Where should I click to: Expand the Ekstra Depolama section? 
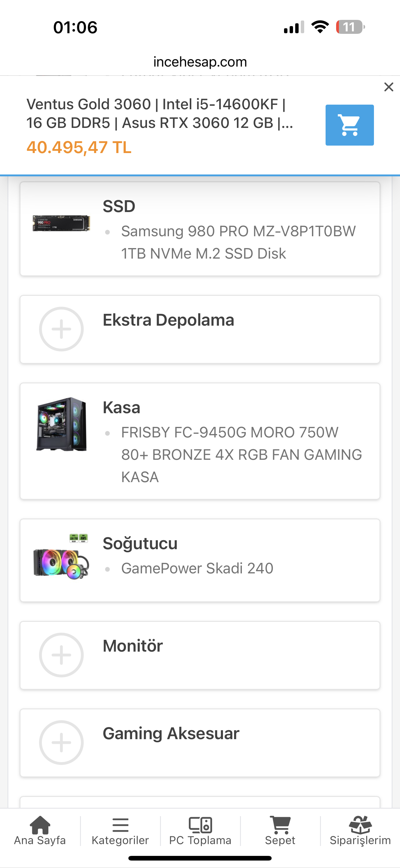pos(168,320)
